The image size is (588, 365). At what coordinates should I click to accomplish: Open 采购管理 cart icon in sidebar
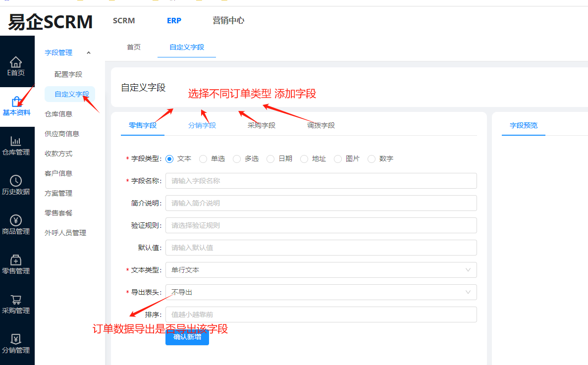point(16,300)
